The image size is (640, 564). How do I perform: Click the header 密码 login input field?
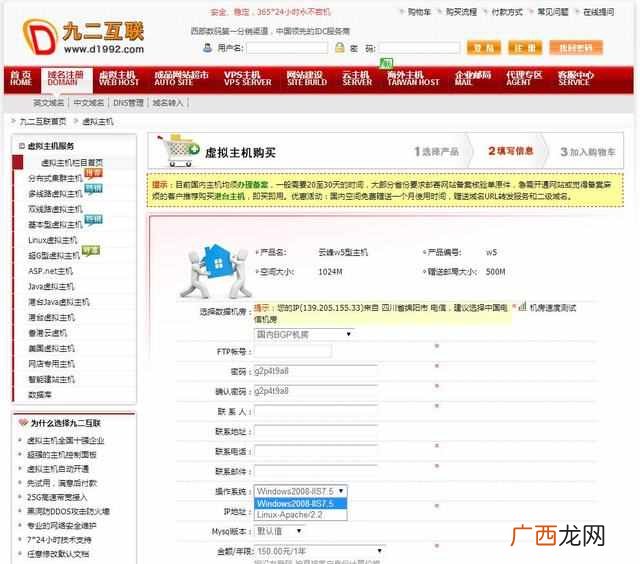419,48
